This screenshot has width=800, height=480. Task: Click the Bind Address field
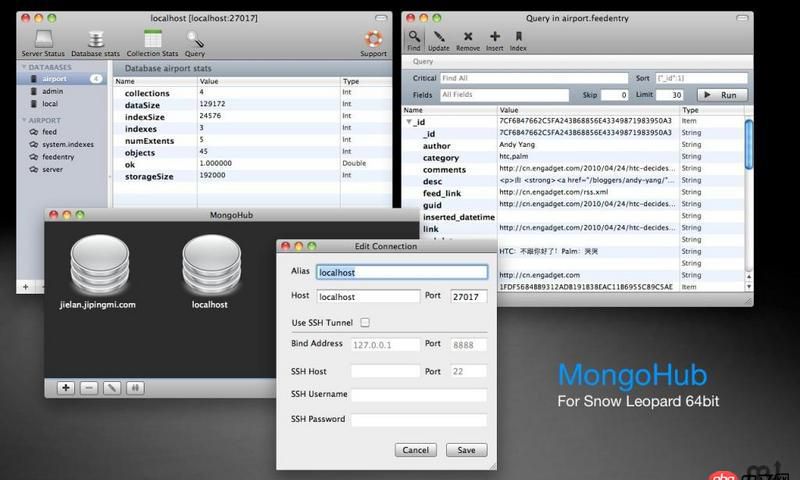click(386, 345)
